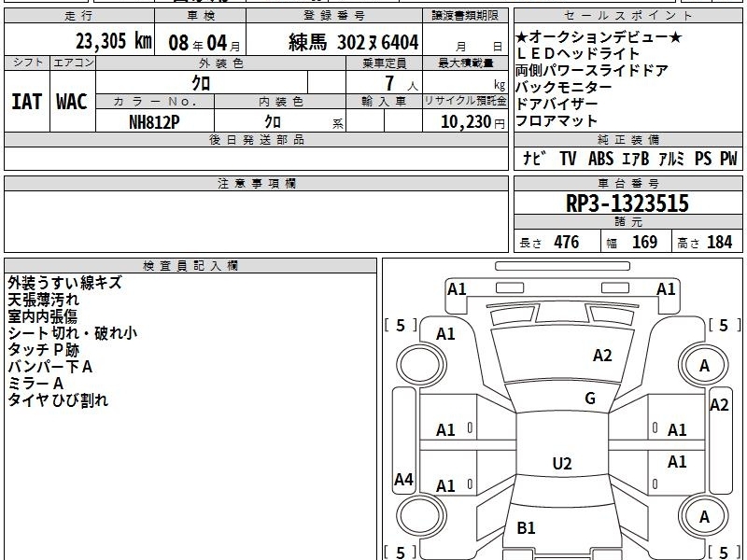747x560 pixels.
Task: Click the recycle deposit 10,230円
Action: click(472, 122)
